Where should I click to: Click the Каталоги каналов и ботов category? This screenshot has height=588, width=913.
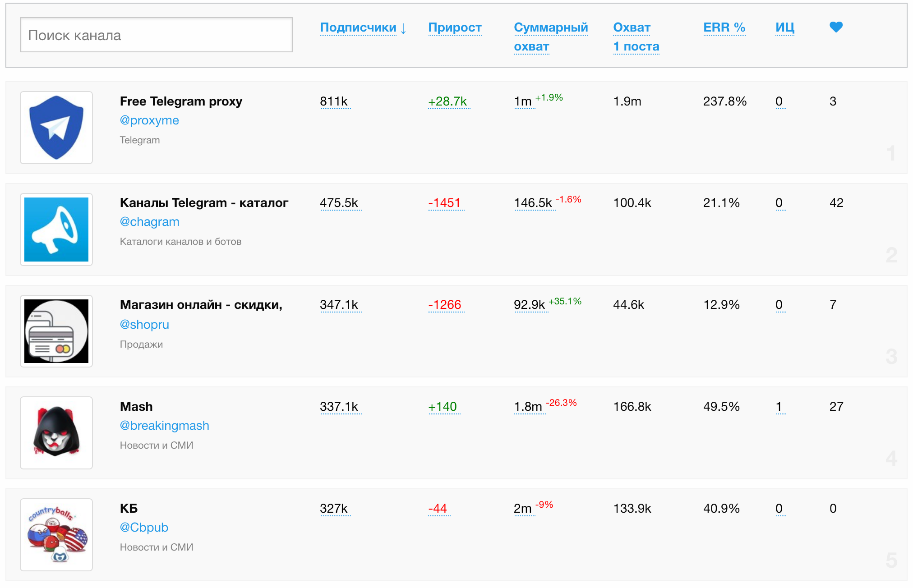pyautogui.click(x=180, y=242)
